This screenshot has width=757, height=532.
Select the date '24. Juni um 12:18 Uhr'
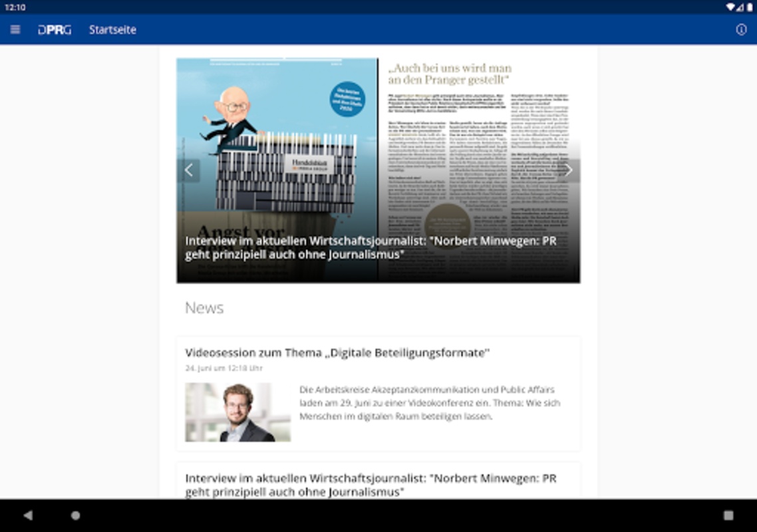[x=224, y=368]
